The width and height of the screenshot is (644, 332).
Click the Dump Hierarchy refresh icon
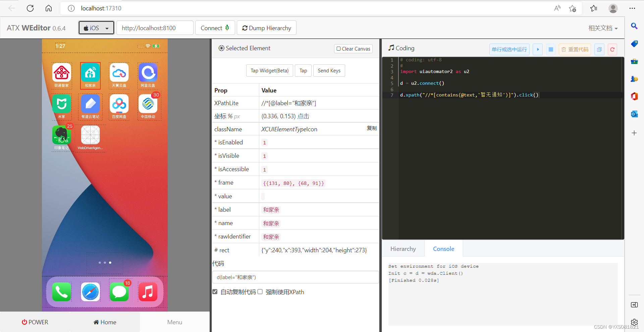(245, 28)
